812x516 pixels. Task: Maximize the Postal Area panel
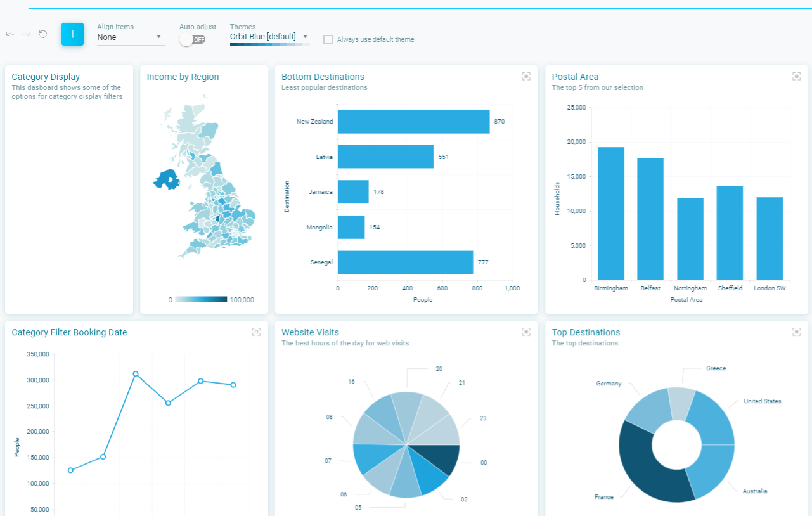click(797, 76)
